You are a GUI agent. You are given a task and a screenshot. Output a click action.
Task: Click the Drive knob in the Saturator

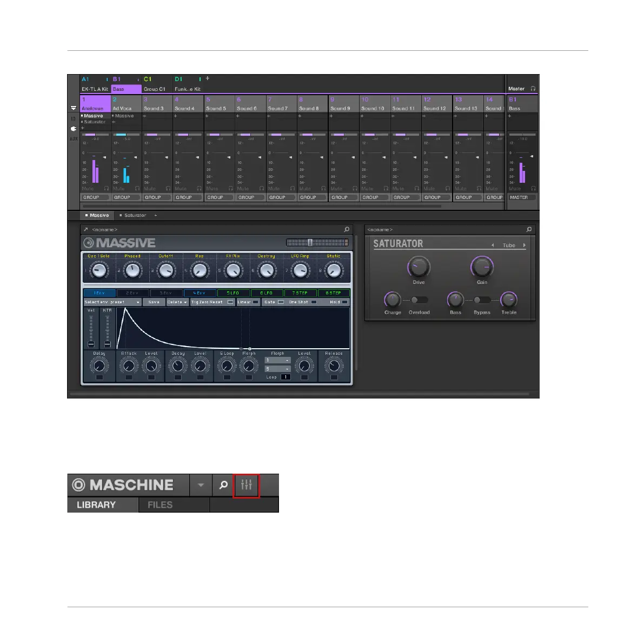[419, 267]
